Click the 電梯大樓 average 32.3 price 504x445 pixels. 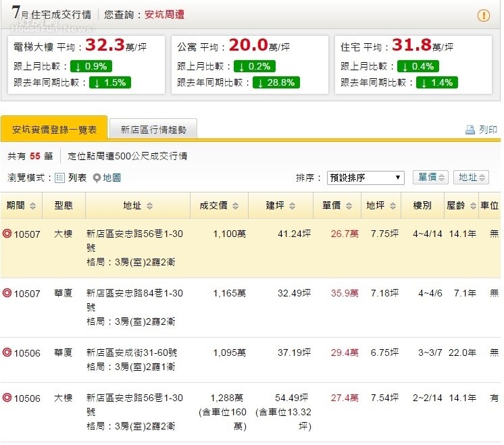coord(105,45)
